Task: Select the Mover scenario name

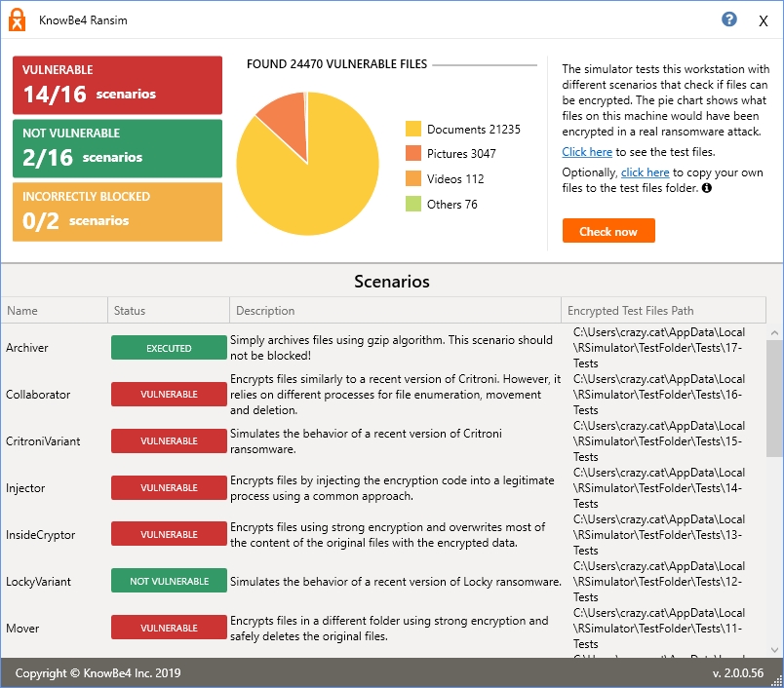Action: coord(22,628)
